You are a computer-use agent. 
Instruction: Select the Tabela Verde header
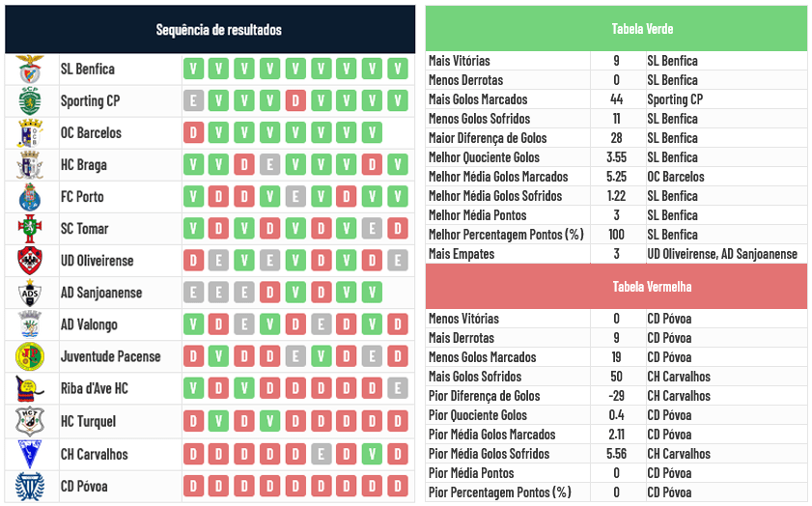[x=616, y=29]
